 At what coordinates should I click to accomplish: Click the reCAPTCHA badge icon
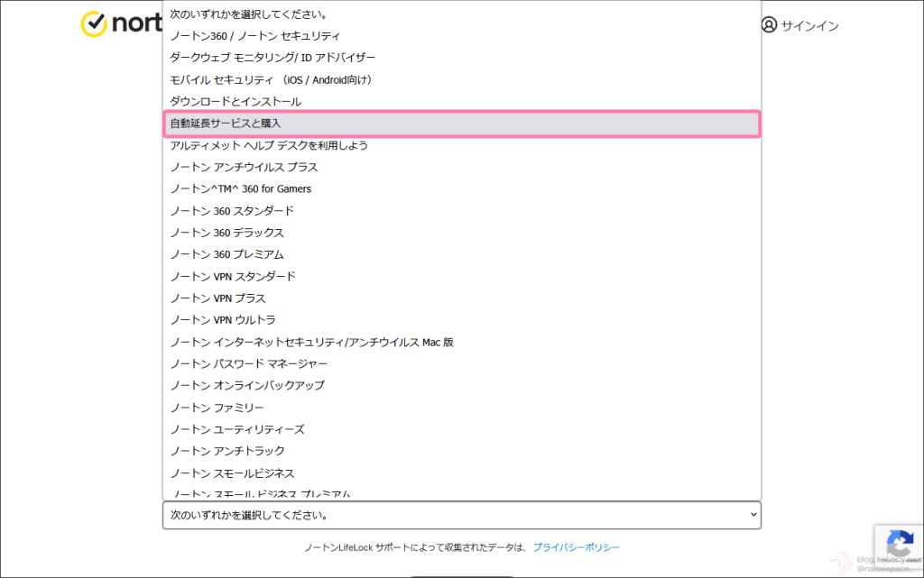[899, 545]
